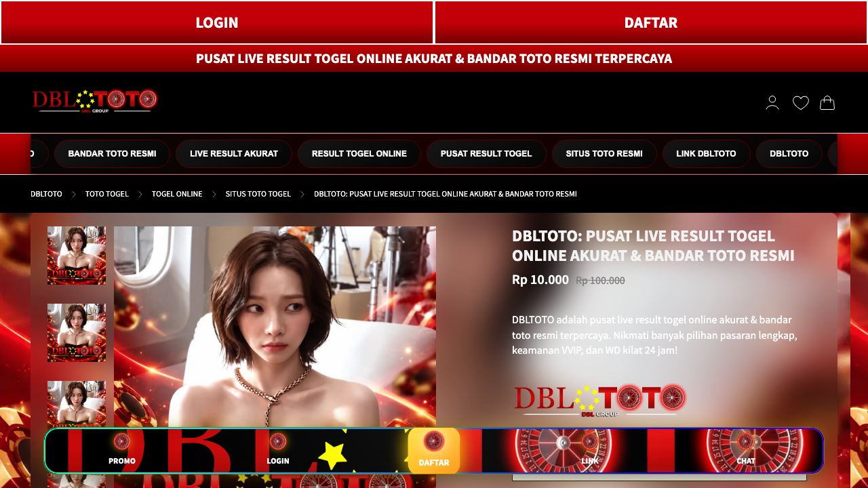Click the DBLTOTO logo in header
868x488 pixels.
pyautogui.click(x=95, y=101)
